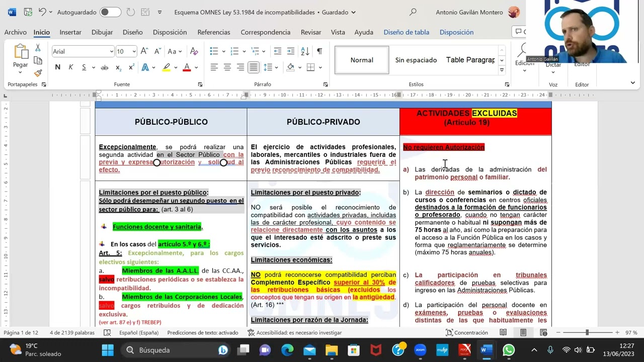Apply the Sin espaciado style
Screen dimensions: 644x362
[x=416, y=60]
